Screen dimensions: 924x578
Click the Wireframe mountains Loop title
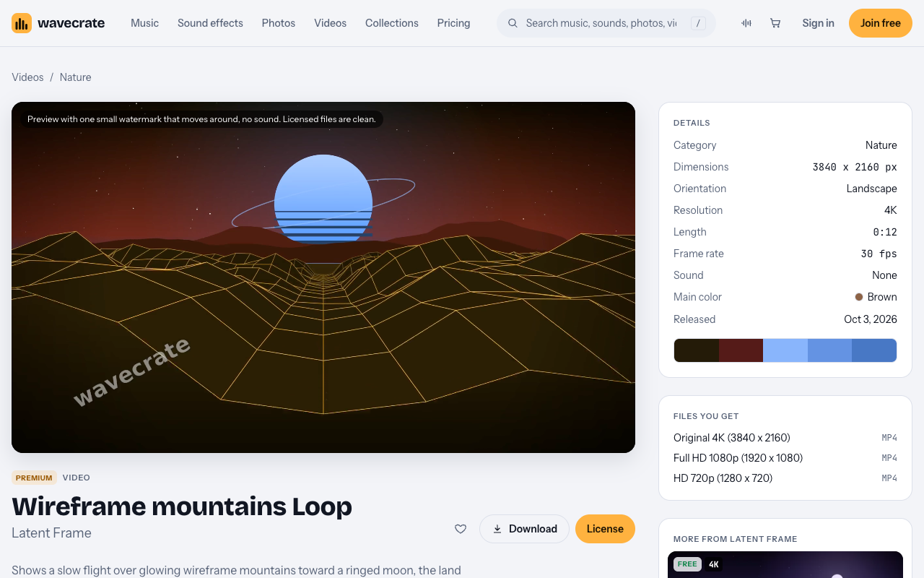click(182, 506)
